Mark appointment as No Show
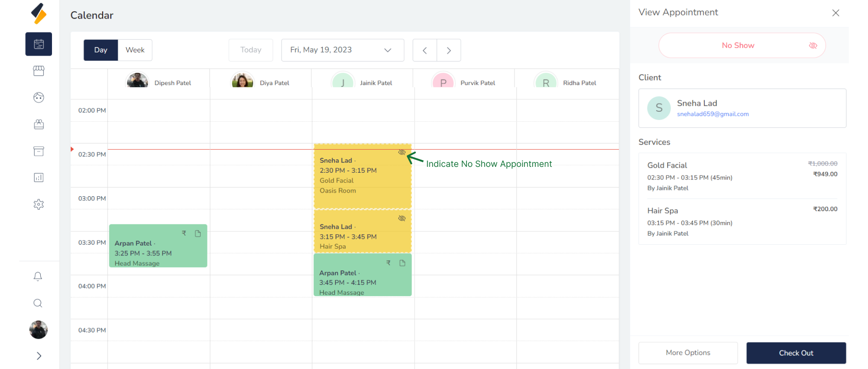Viewport: 868px width, 369px height. click(x=742, y=46)
